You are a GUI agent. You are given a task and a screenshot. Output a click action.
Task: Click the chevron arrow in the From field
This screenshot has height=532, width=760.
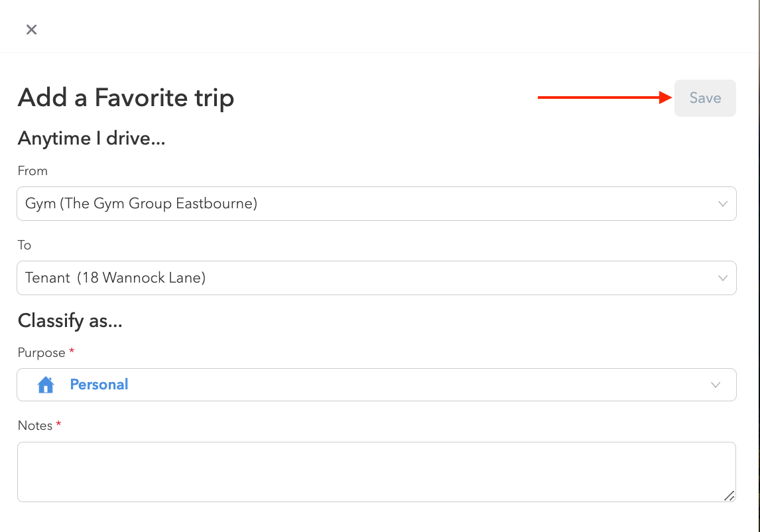click(723, 204)
